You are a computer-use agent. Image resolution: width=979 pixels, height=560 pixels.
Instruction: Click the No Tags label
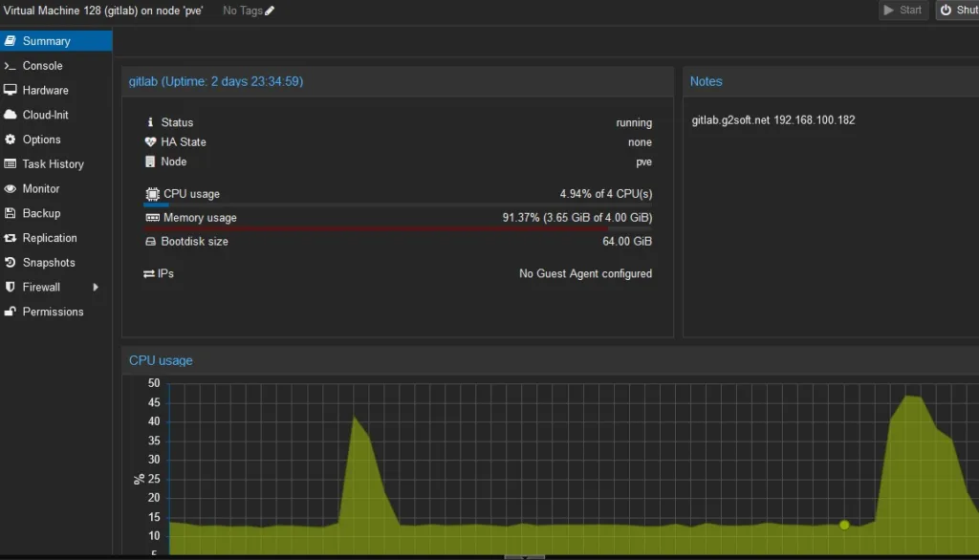click(x=242, y=11)
